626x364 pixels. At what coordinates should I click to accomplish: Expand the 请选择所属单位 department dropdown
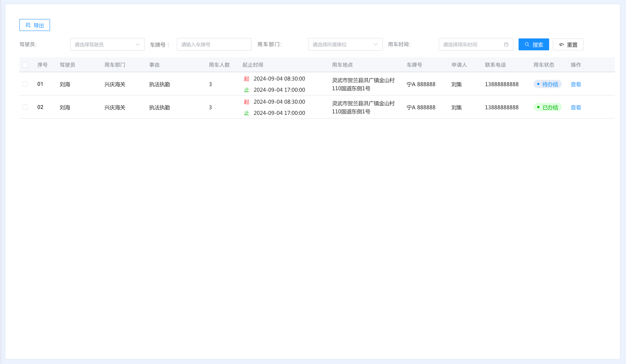345,44
